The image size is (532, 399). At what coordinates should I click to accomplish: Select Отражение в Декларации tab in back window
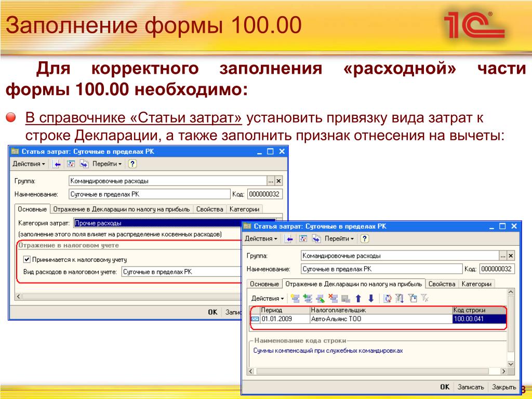[x=122, y=209]
